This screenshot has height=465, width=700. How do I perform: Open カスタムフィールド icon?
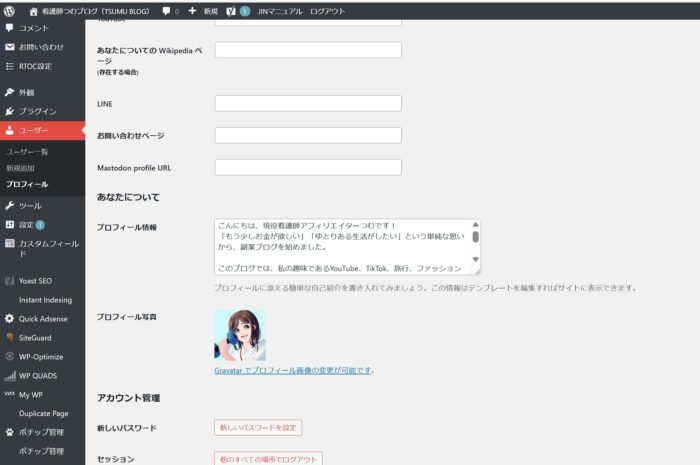click(9, 243)
